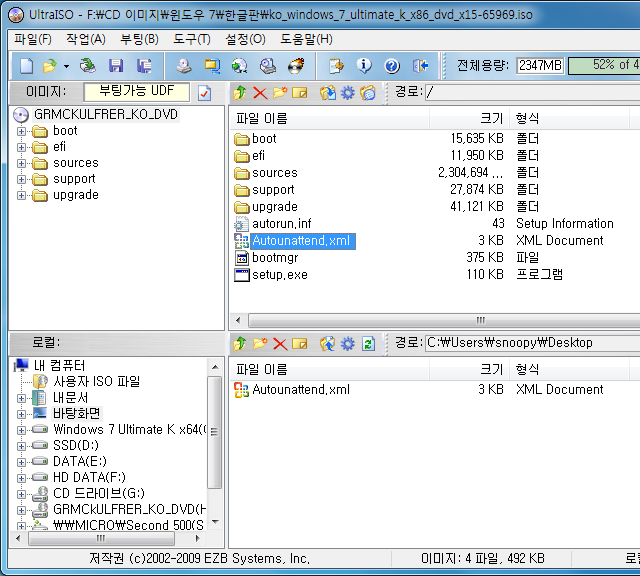The height and width of the screenshot is (576, 640).
Task: Click the exit door icon in the toolbar
Action: coord(420,65)
